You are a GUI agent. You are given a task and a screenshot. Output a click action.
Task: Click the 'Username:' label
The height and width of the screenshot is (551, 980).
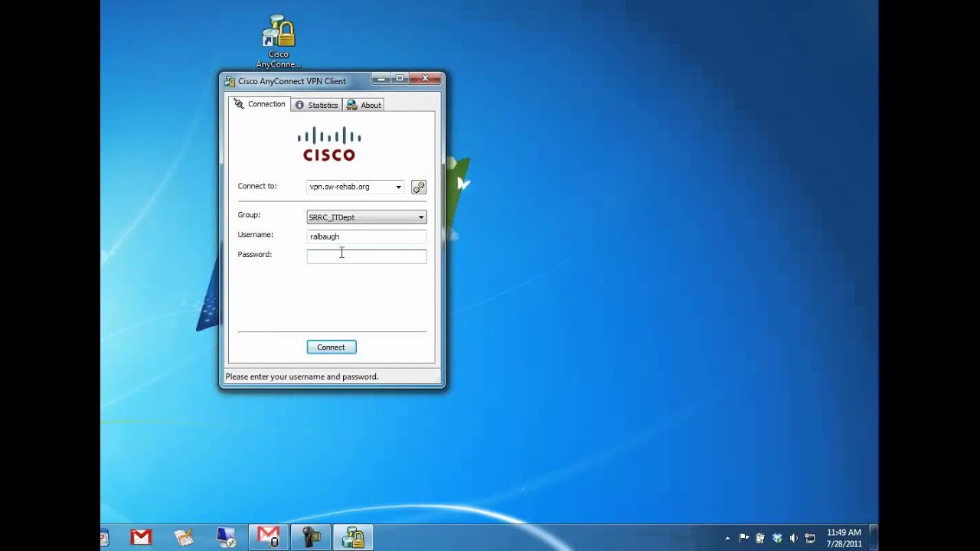click(255, 235)
